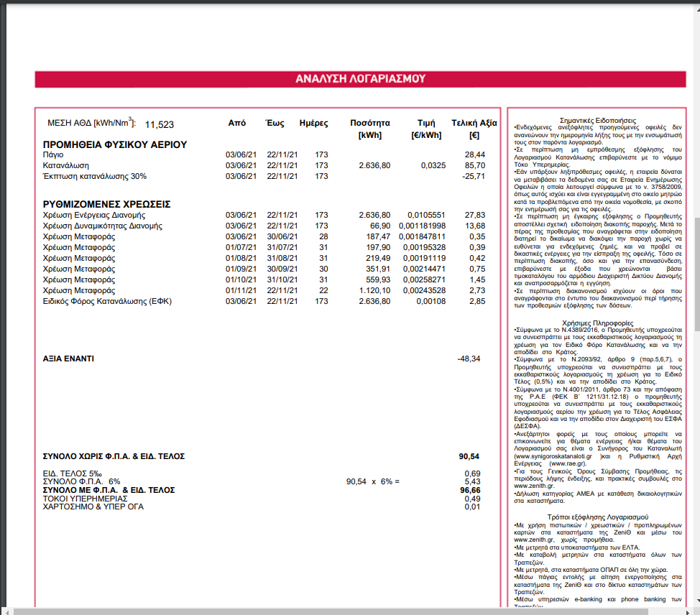Click the horizontal scrollbar thumb at bottom

331,611
